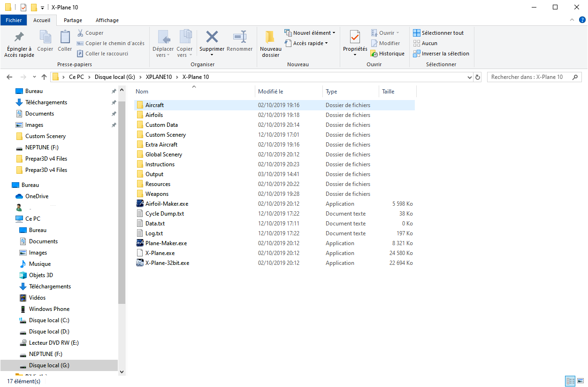Image resolution: width=588 pixels, height=387 pixels.
Task: Collapse the ribbon with the chevron
Action: (x=572, y=20)
